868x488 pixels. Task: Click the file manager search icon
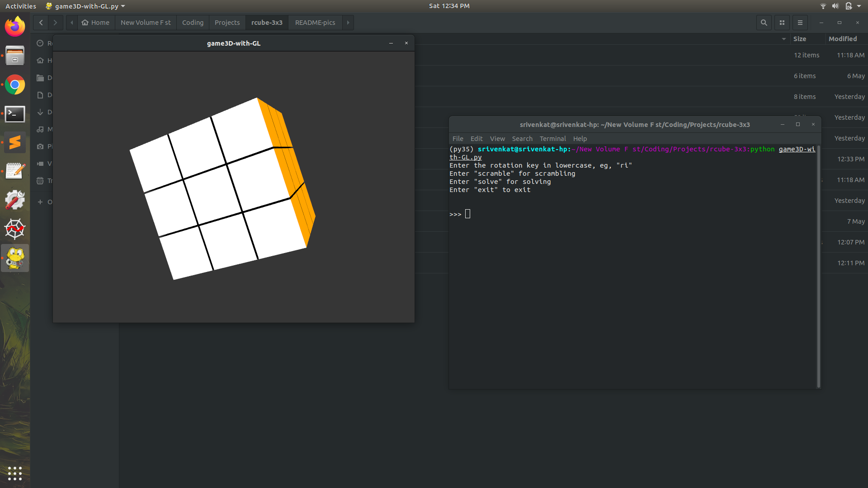(764, 23)
